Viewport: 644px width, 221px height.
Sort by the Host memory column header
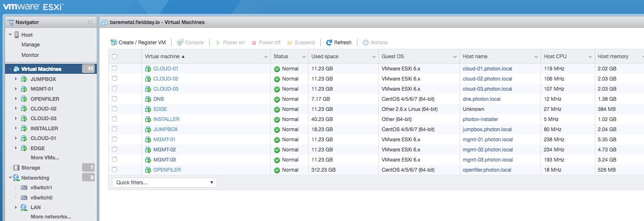pos(613,57)
